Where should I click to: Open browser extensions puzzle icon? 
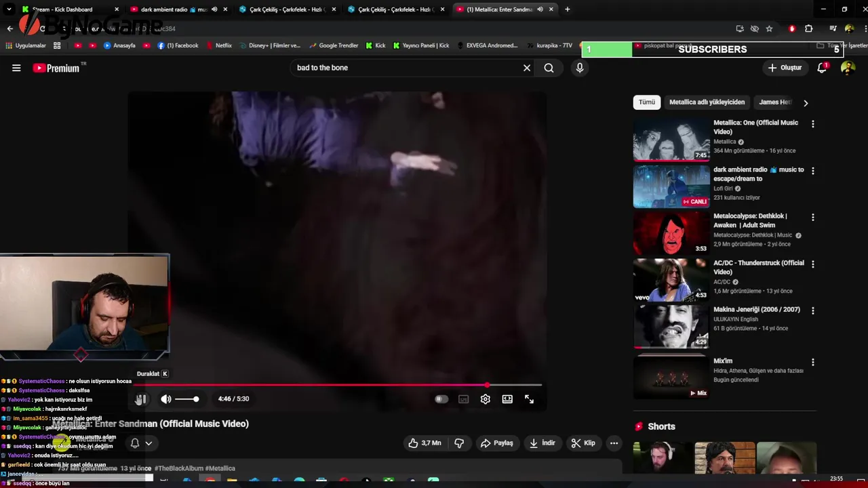(808, 28)
